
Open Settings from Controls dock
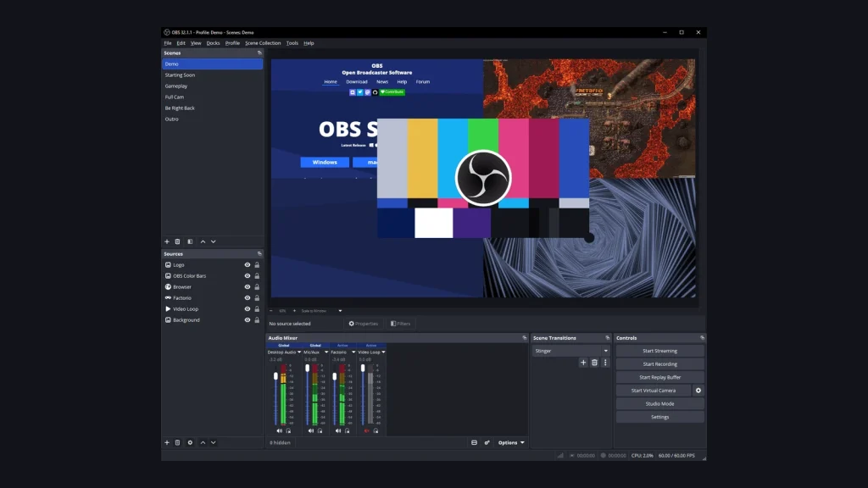tap(659, 417)
